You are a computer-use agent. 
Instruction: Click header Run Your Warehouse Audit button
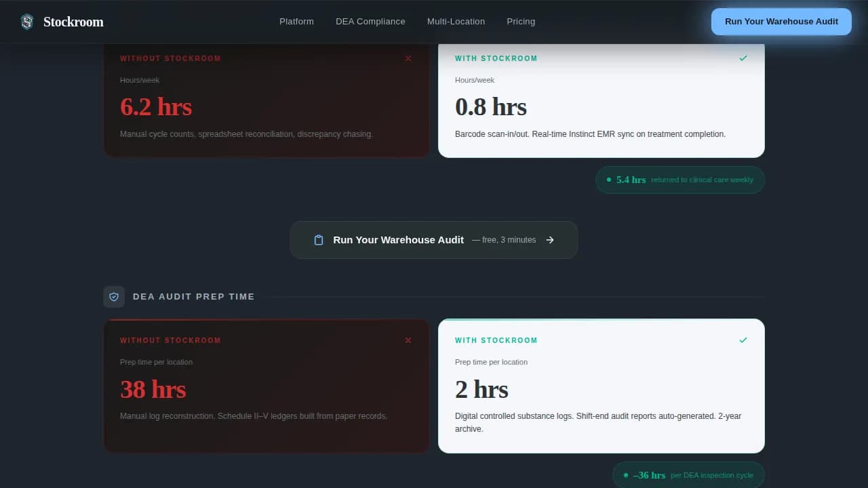point(781,22)
